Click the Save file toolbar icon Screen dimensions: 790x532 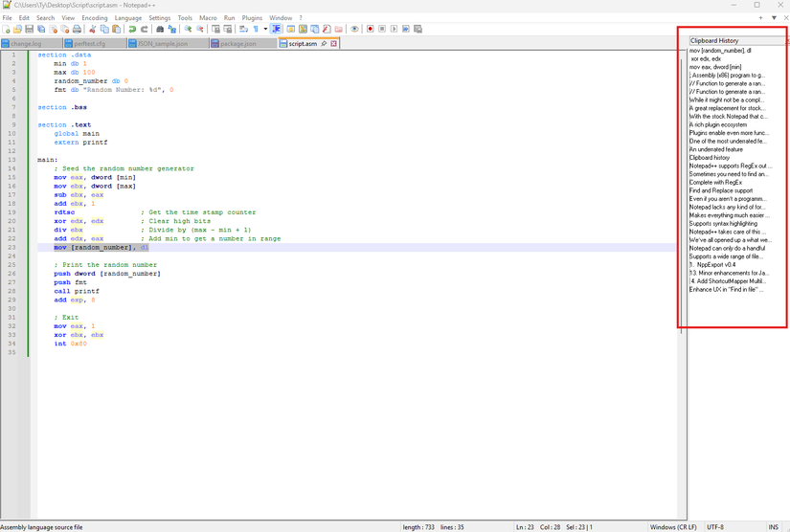(x=29, y=30)
